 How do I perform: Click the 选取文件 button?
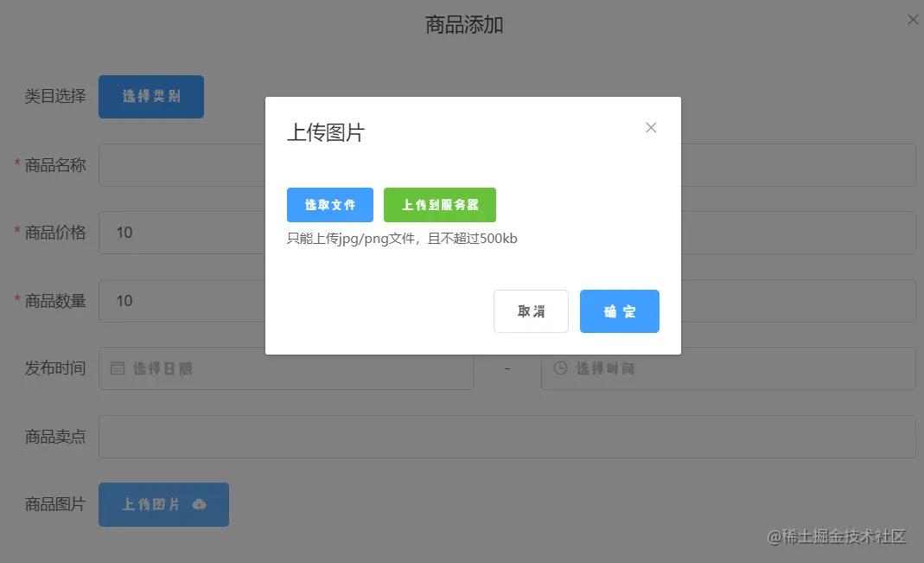[x=330, y=205]
